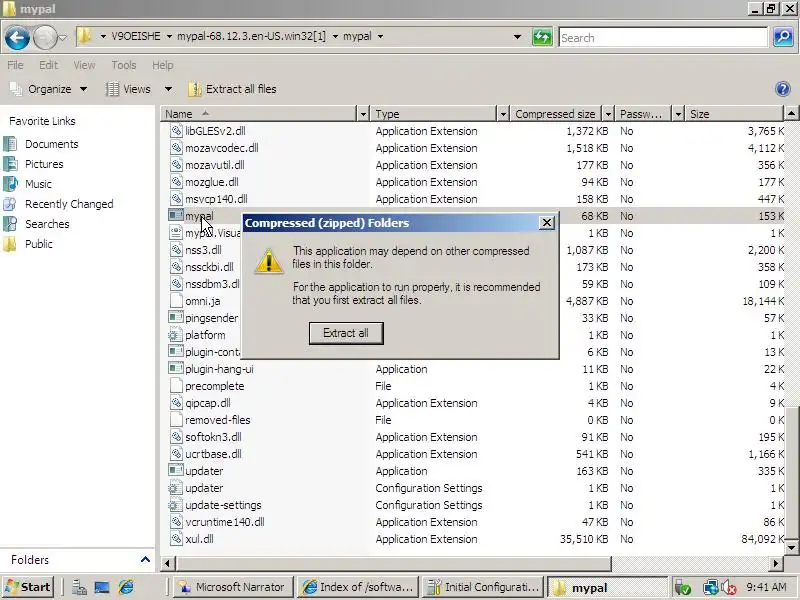
Task: Select the xul.dll file icon
Action: (x=176, y=539)
